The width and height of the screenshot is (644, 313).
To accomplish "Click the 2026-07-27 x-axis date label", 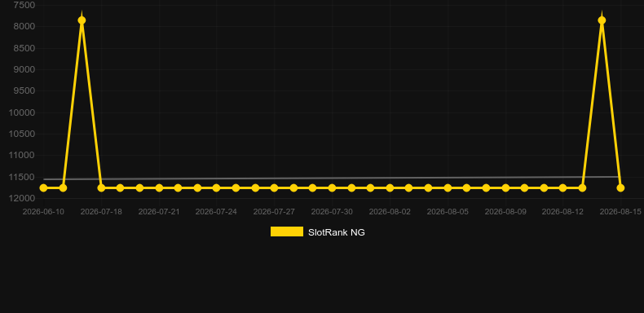I will (x=274, y=212).
